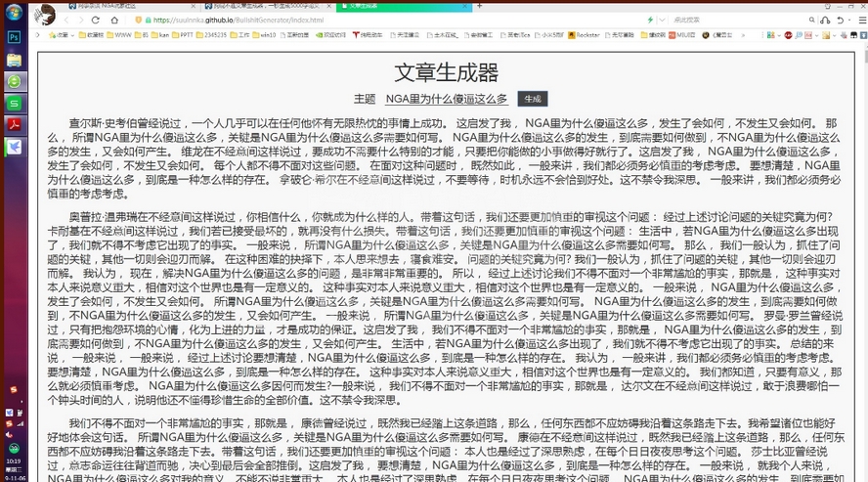Open the Rockstar bookmark
This screenshot has height=482, width=868.
[x=585, y=34]
